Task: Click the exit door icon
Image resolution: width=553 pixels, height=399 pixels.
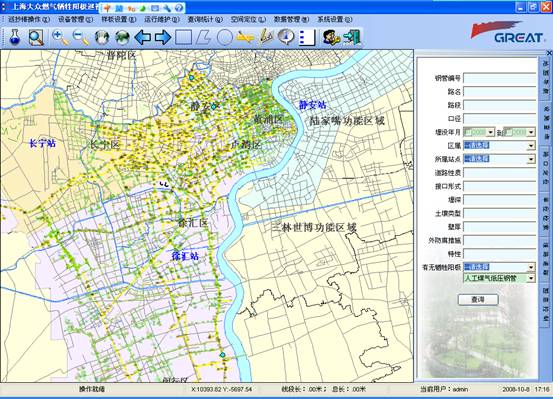Action: click(x=352, y=37)
